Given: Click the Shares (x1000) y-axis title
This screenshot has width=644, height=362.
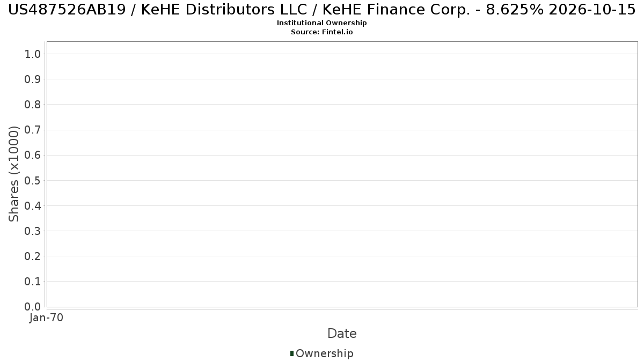Looking at the screenshot, I should point(14,174).
